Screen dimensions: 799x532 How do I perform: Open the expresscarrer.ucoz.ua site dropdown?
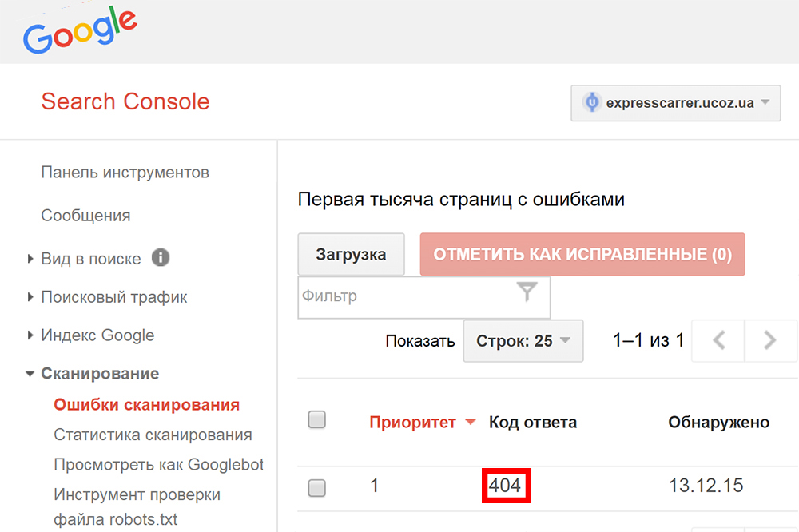(x=675, y=103)
